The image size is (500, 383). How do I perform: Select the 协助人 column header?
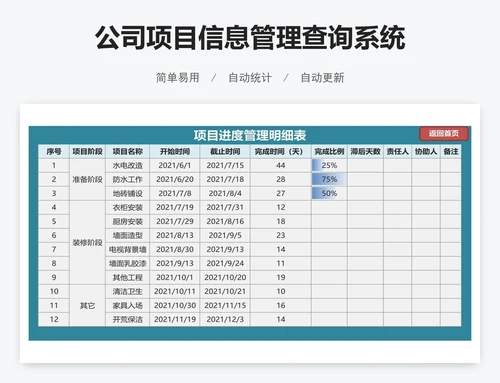tap(426, 151)
